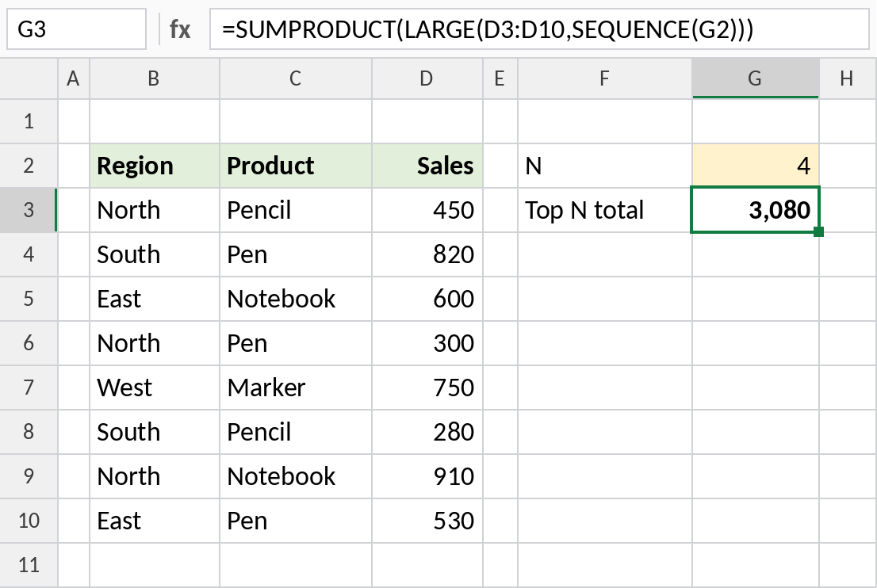Image resolution: width=877 pixels, height=588 pixels.
Task: Select row 4 header
Action: pyautogui.click(x=29, y=254)
